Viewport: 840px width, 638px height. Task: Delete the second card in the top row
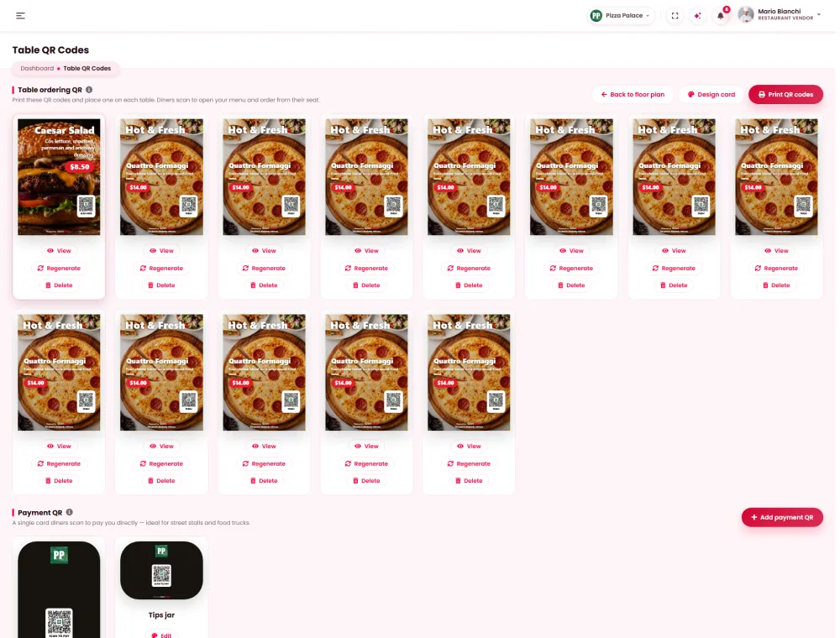pos(161,285)
